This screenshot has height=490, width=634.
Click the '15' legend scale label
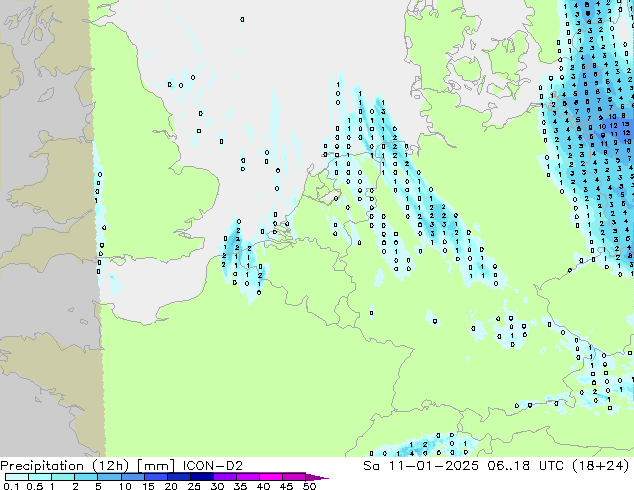tap(148, 486)
